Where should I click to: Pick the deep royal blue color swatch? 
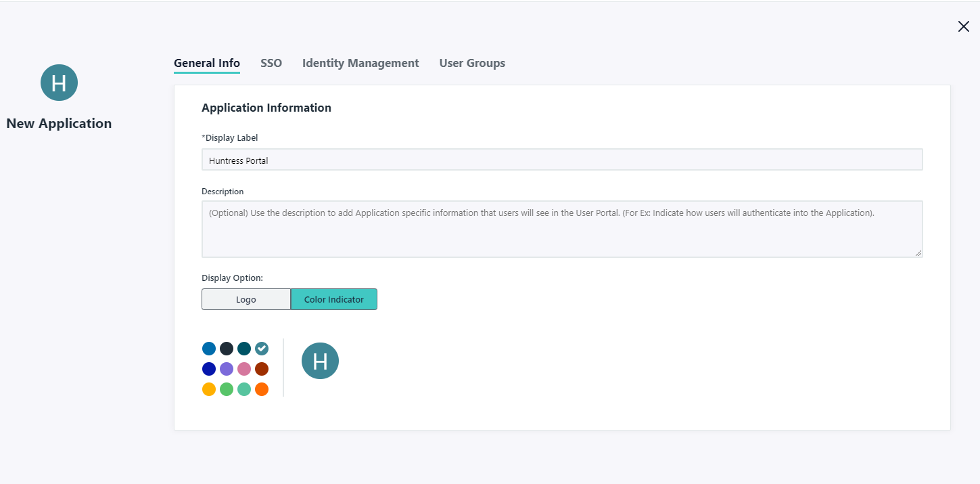[209, 369]
